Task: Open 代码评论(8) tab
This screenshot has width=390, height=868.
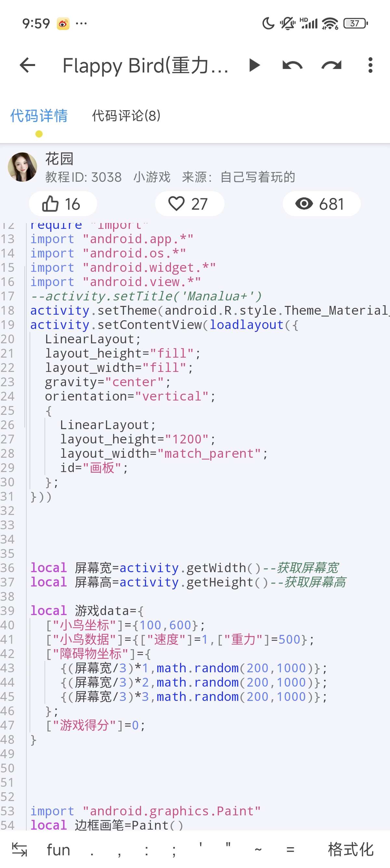Action: 126,116
